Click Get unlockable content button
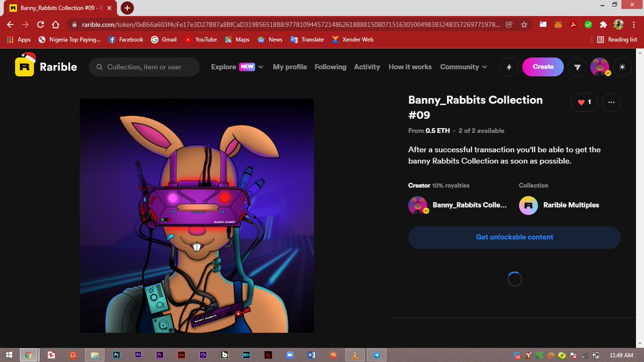 514,237
